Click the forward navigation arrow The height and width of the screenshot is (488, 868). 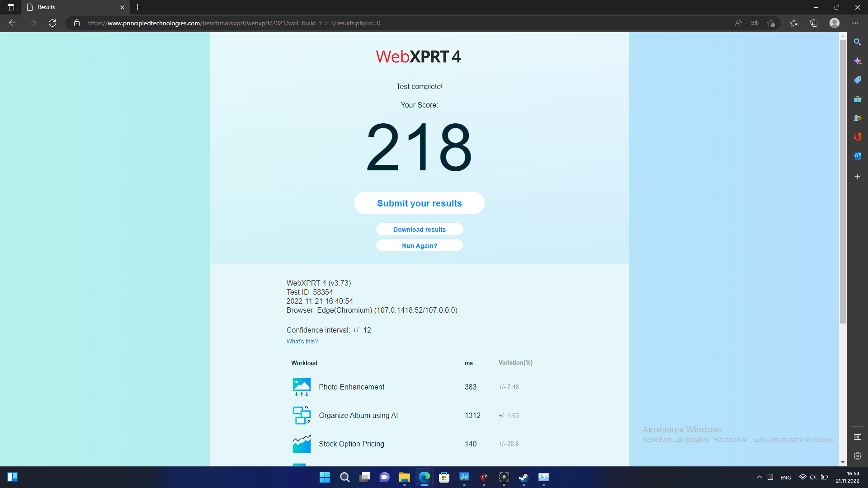tap(33, 23)
